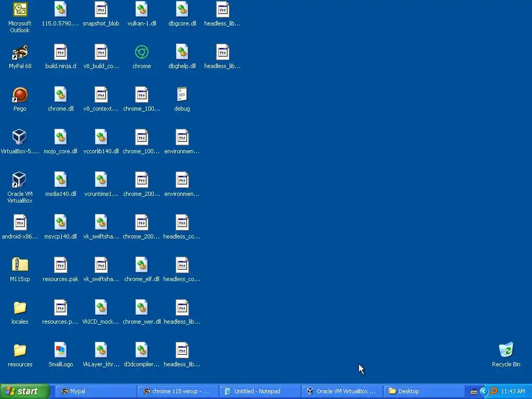The width and height of the screenshot is (532, 399).
Task: Select the resources folder icon
Action: point(20,350)
